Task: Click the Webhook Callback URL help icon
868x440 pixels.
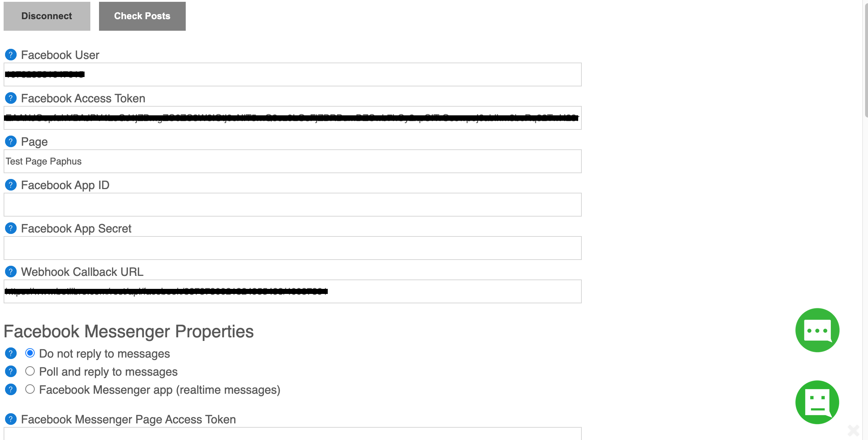Action: [x=11, y=272]
